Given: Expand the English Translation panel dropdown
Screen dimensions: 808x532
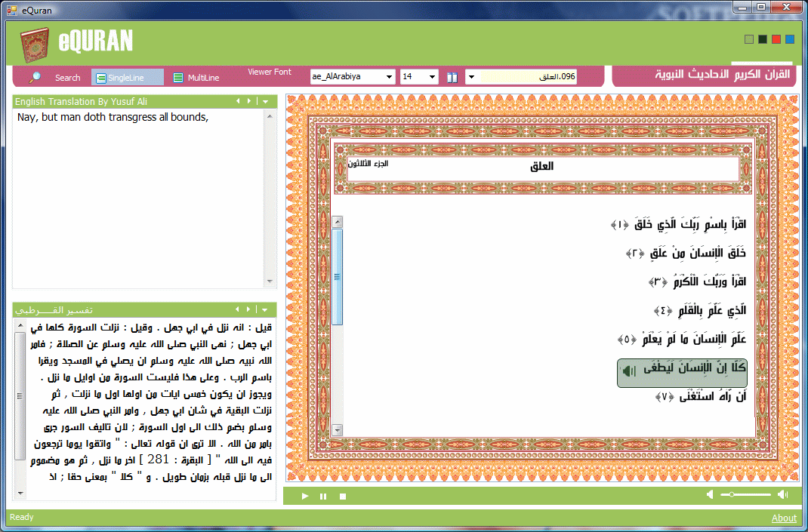Looking at the screenshot, I should 265,102.
